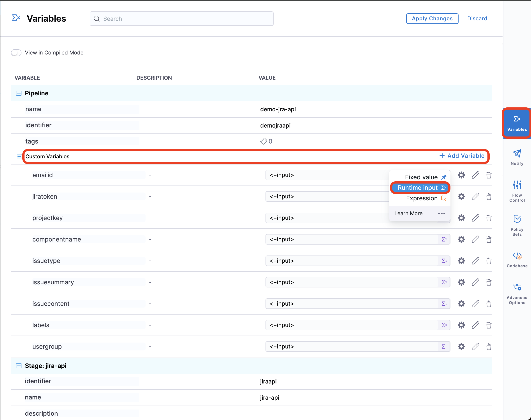The image size is (531, 420).
Task: Select Fixed value from the menu
Action: point(421,177)
